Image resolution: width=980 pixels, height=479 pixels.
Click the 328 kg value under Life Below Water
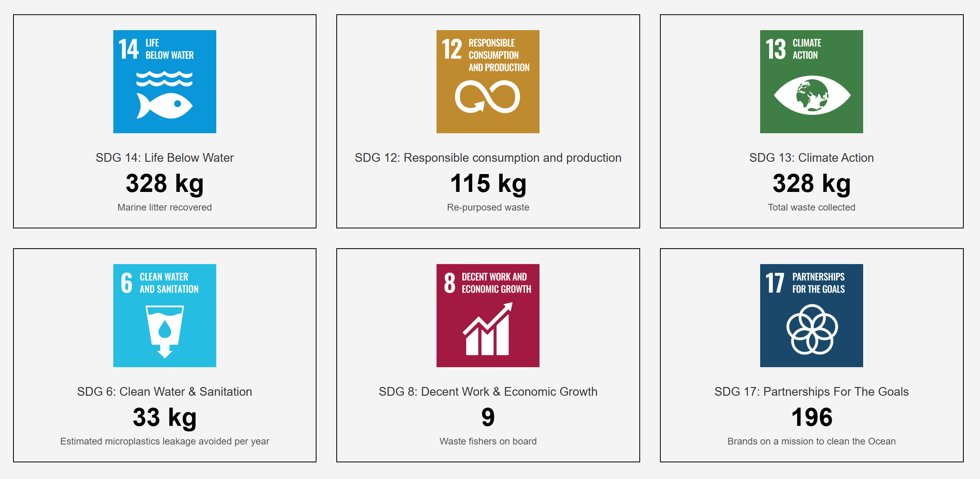[165, 184]
